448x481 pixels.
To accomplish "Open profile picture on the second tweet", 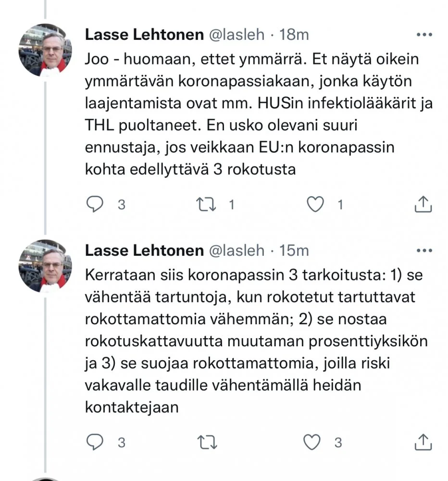I will pyautogui.click(x=45, y=266).
